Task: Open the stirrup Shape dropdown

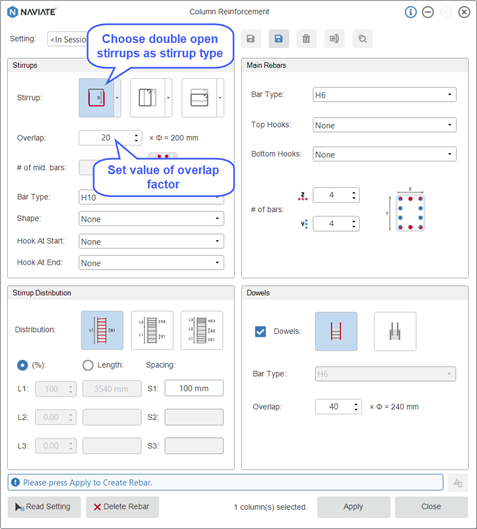Action: tap(151, 219)
